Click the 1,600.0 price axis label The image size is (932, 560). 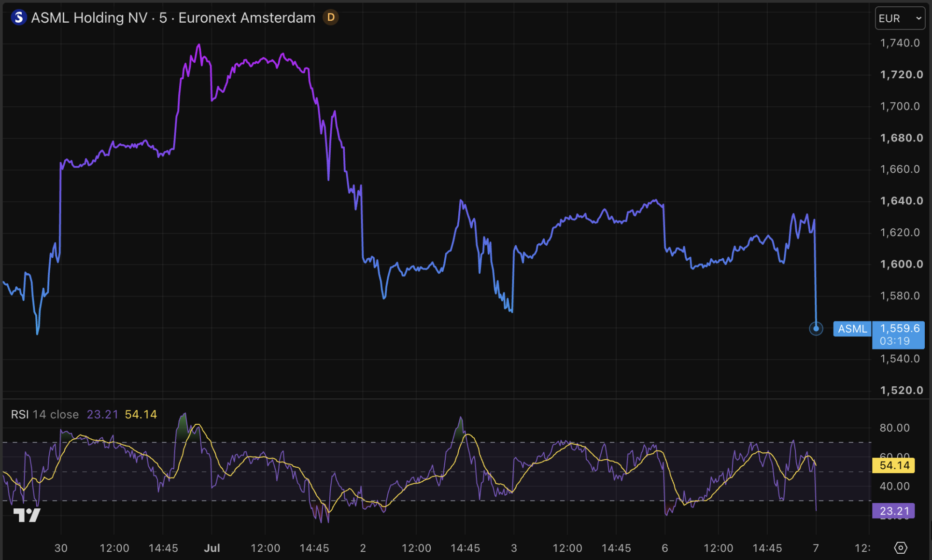click(x=902, y=264)
